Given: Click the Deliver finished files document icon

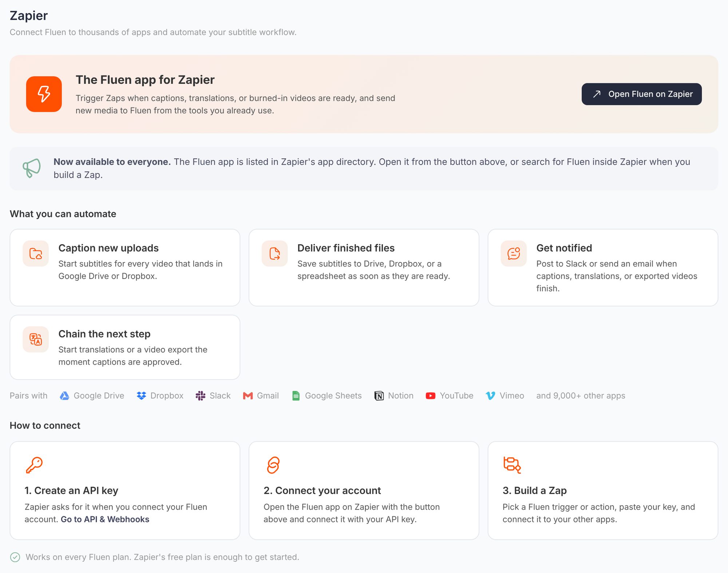Looking at the screenshot, I should (x=274, y=253).
